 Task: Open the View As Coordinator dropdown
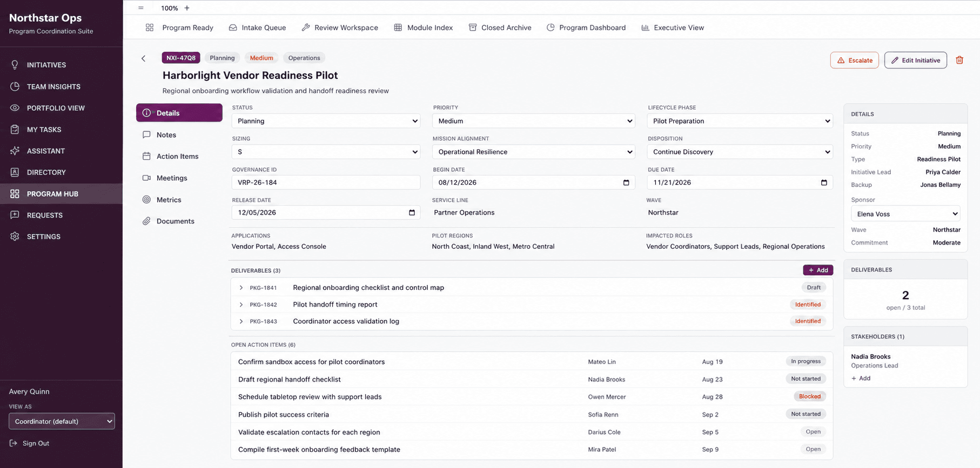coord(62,421)
